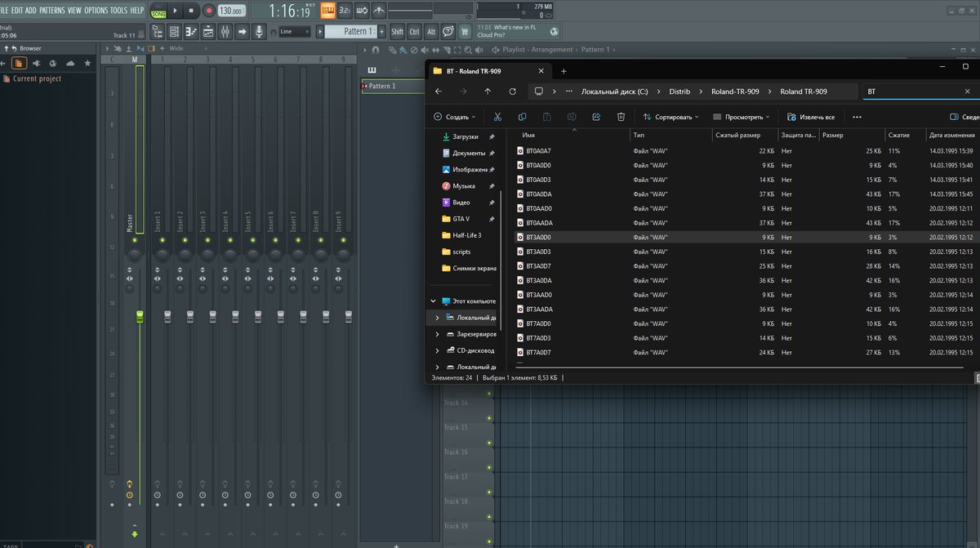The image size is (980, 548).
Task: Open the TOOLS menu
Action: click(118, 10)
